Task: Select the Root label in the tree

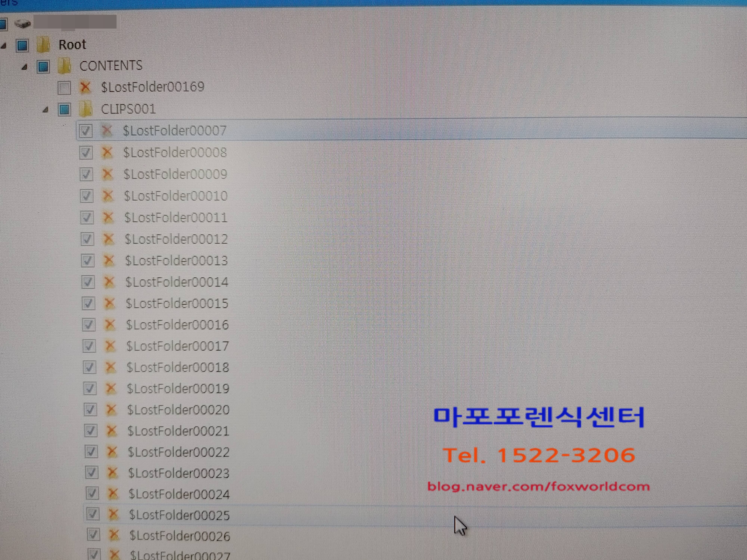Action: coord(72,45)
